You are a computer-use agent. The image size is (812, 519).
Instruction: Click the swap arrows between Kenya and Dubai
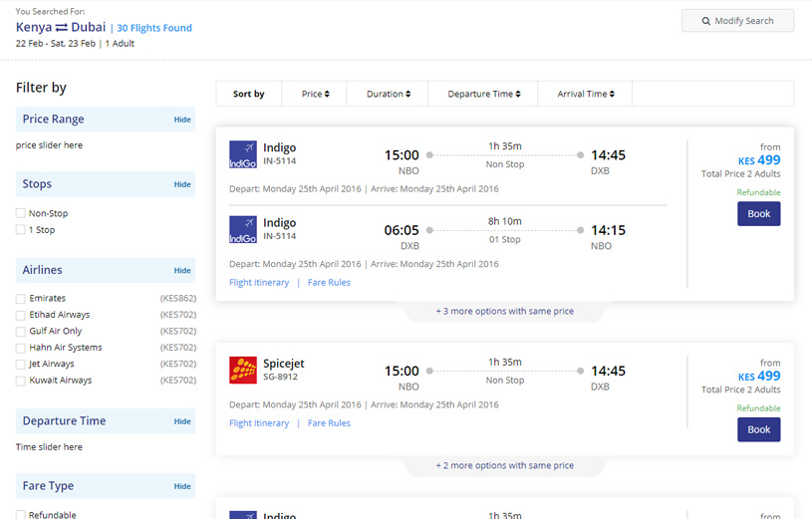tap(62, 28)
